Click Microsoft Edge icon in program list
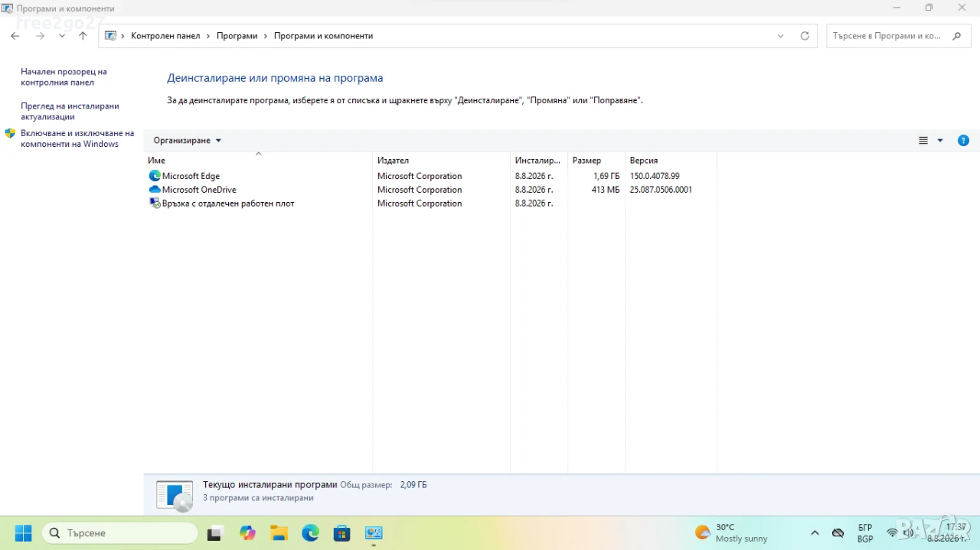The image size is (980, 550). click(155, 176)
